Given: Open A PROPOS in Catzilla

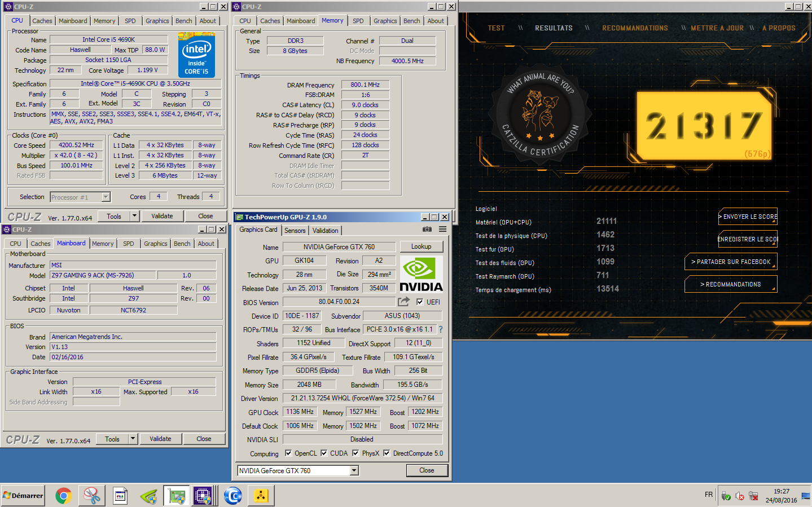Looking at the screenshot, I should tap(779, 28).
